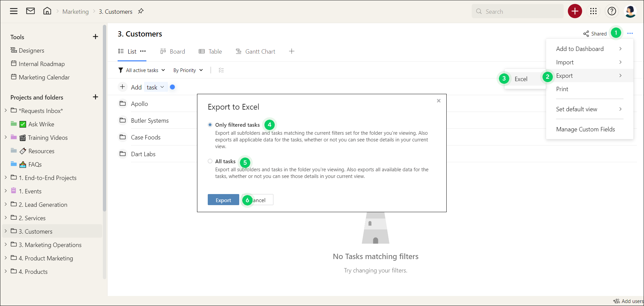The width and height of the screenshot is (644, 306).
Task: Toggle the pin icon next to 3. Customers breadcrumb
Action: tap(140, 11)
